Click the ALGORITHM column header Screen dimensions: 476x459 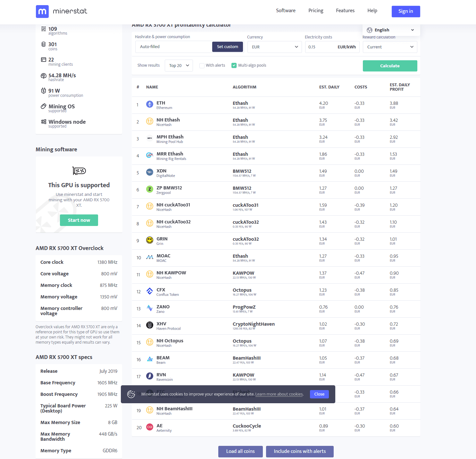click(x=245, y=87)
